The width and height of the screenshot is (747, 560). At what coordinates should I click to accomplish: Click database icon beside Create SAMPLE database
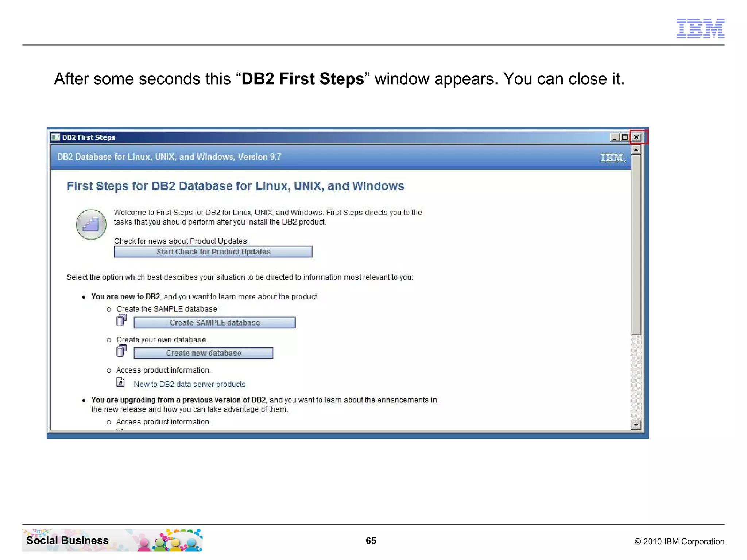tap(121, 320)
